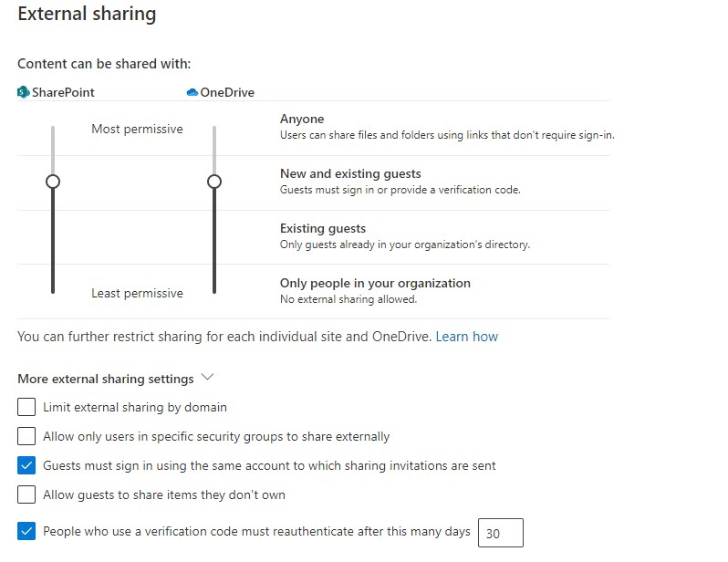728x562 pixels.
Task: Click the OneDrive cloud icon
Action: 192,92
